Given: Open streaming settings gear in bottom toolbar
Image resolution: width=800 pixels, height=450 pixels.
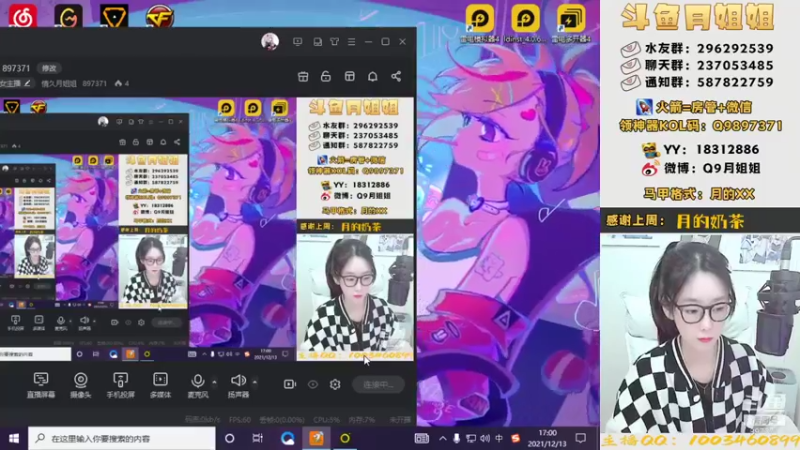Looking at the screenshot, I should (335, 384).
